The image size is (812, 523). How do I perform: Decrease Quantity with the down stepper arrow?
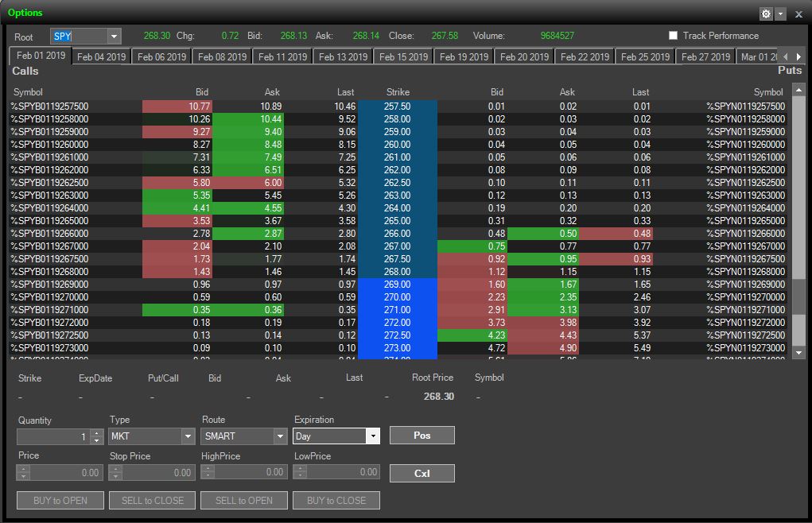click(96, 440)
